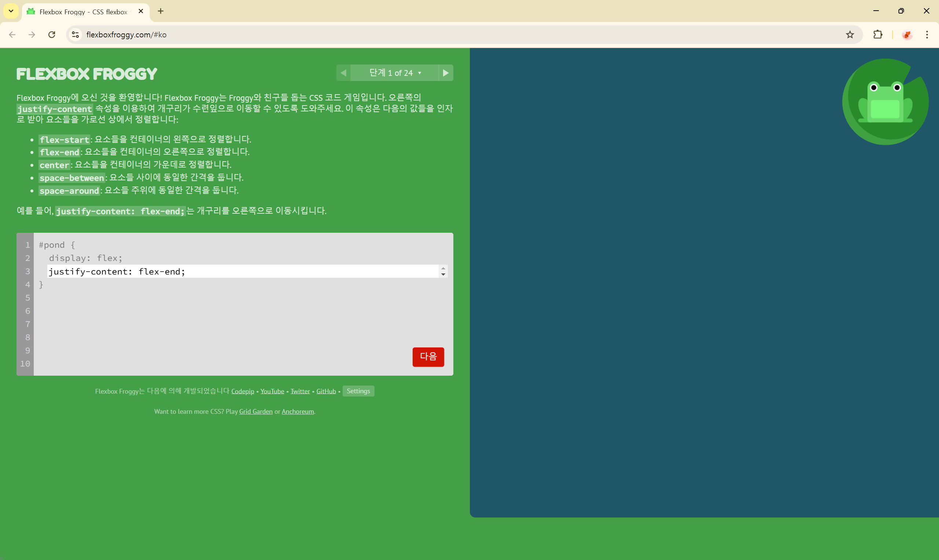Go to the next level arrow
The width and height of the screenshot is (939, 560).
(x=446, y=73)
